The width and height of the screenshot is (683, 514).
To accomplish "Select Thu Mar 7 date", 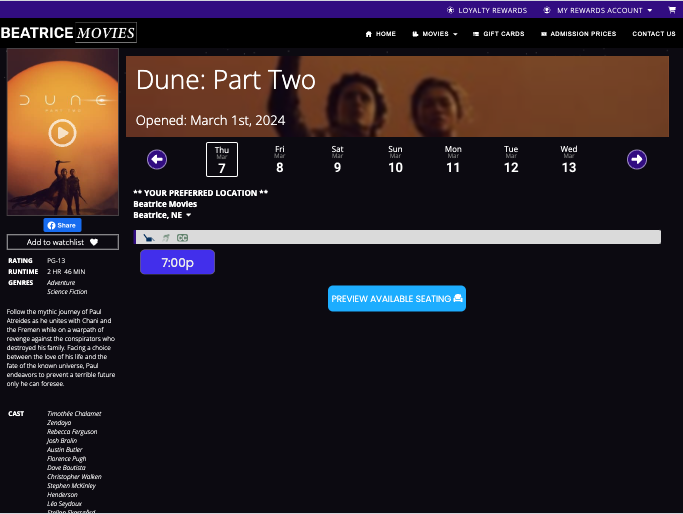I will pyautogui.click(x=222, y=159).
